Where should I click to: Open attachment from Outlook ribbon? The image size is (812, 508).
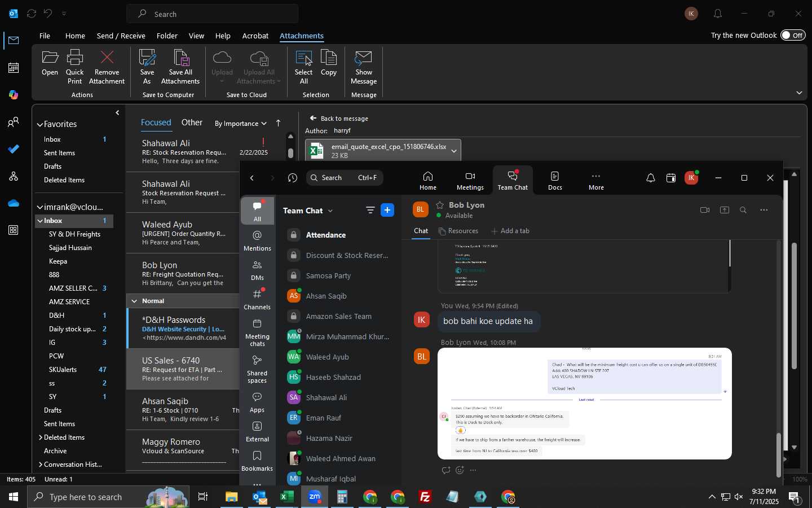(x=50, y=63)
